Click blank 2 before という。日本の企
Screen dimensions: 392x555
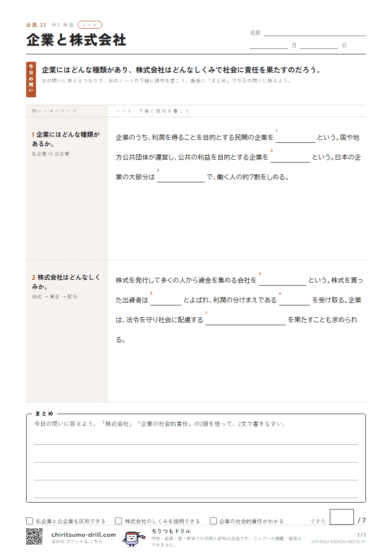coord(290,158)
